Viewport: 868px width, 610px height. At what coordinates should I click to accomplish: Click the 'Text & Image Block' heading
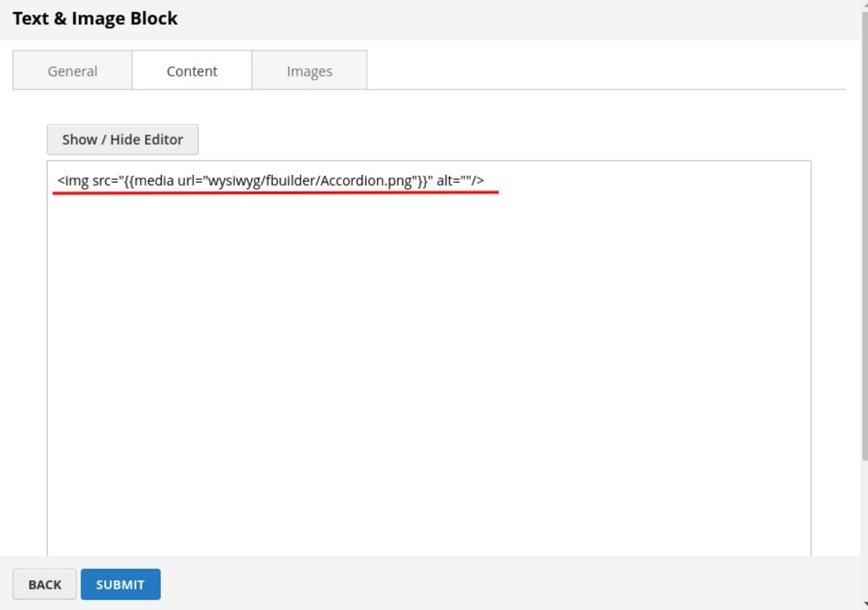click(95, 19)
